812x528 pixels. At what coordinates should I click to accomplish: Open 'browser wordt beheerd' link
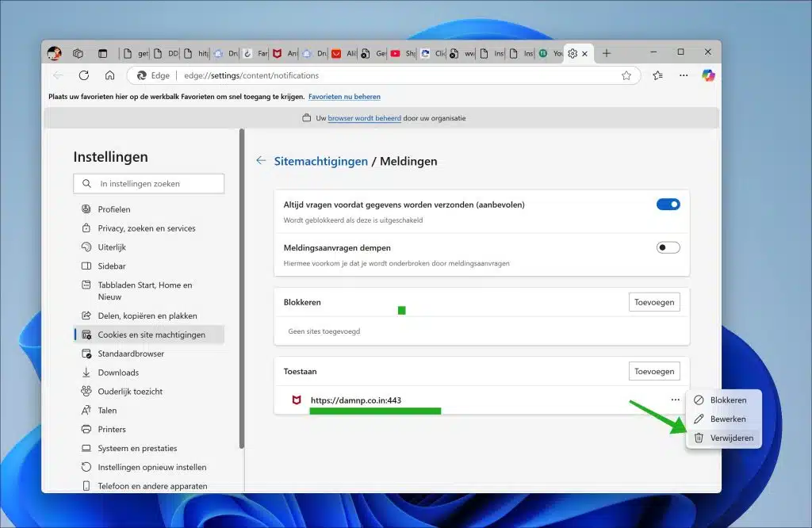click(365, 118)
